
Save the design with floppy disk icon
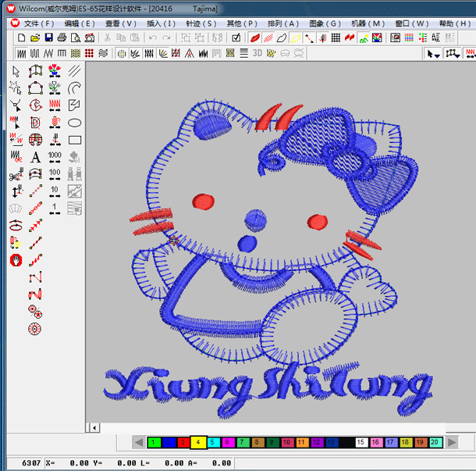48,37
